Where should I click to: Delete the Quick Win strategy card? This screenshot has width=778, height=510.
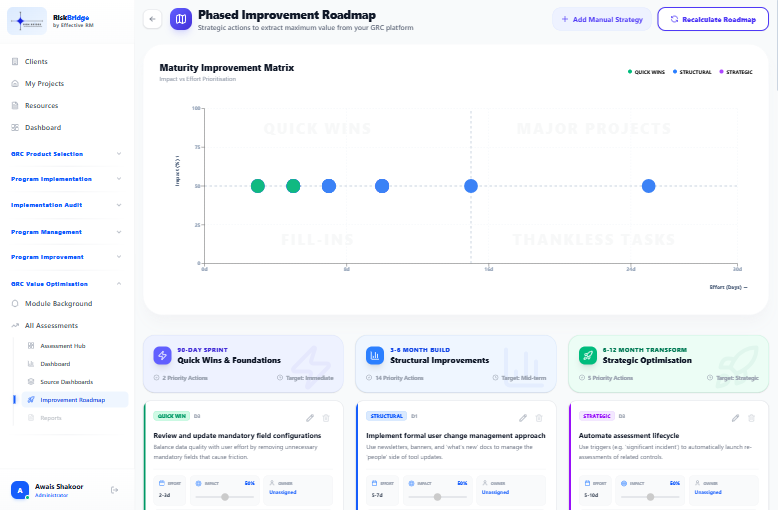pos(326,418)
